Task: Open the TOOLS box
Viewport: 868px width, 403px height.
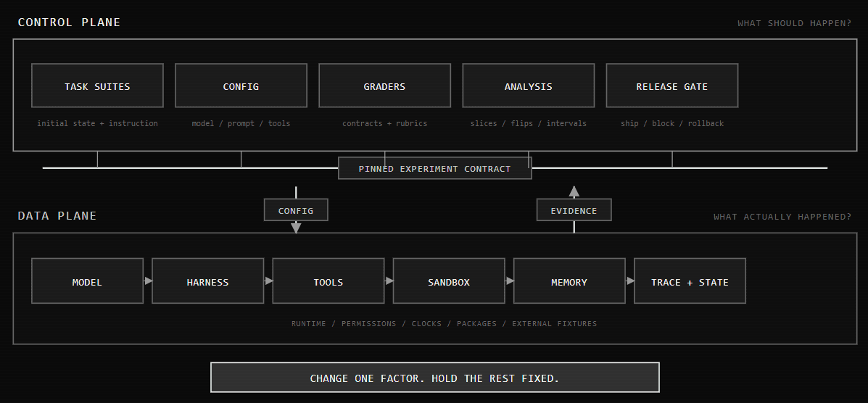Action: point(328,281)
